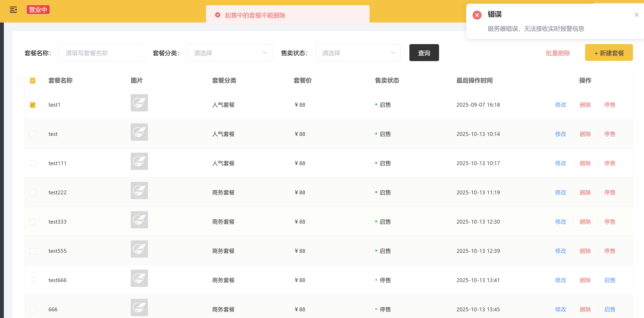Click the 666 row image icon

(x=139, y=307)
